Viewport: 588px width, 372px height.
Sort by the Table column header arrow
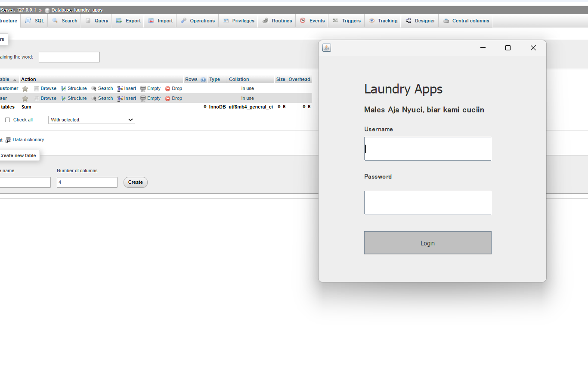[15, 80]
